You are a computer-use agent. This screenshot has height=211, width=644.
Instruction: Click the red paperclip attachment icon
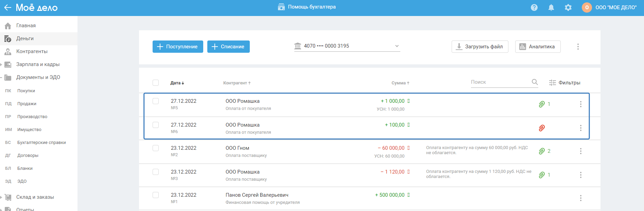[542, 128]
